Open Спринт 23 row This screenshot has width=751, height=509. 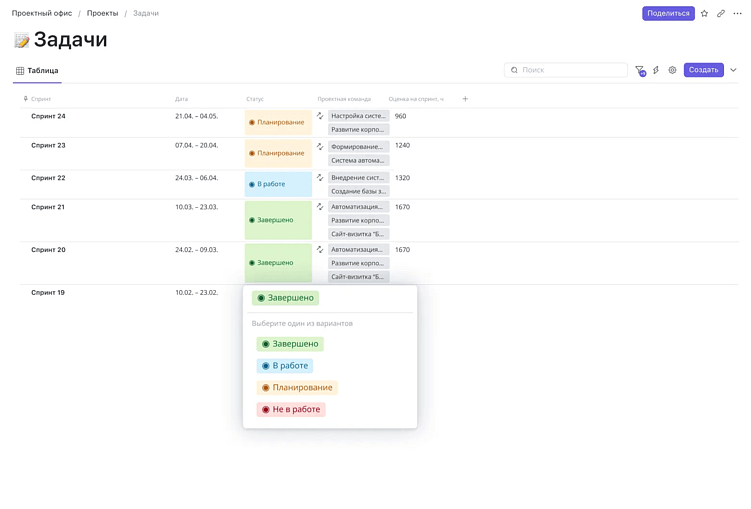tap(48, 146)
